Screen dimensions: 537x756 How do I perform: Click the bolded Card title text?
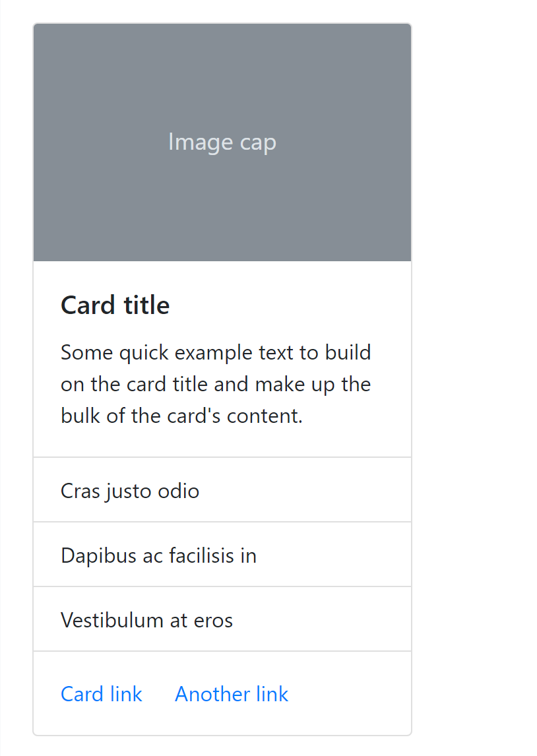[x=115, y=305]
